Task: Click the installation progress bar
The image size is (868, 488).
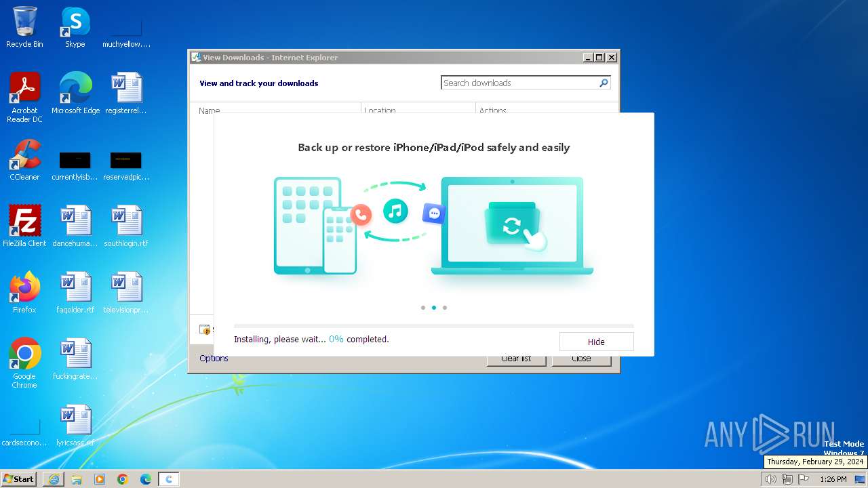Action: click(x=434, y=326)
